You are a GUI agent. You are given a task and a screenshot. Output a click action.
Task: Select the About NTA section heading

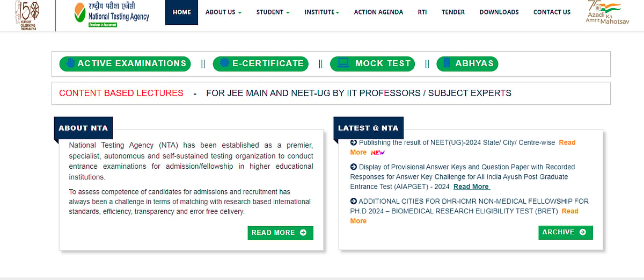[x=83, y=128]
